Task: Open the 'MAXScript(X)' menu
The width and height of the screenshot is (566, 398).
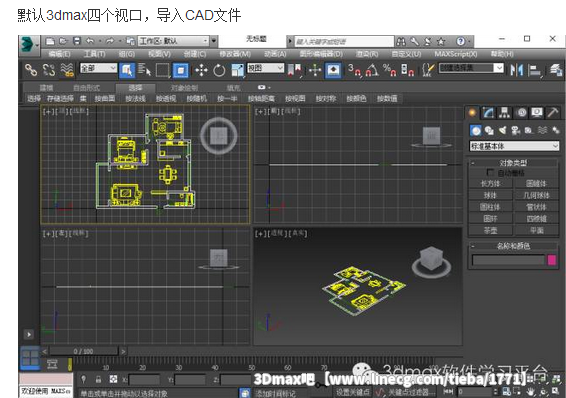Action: [456, 54]
